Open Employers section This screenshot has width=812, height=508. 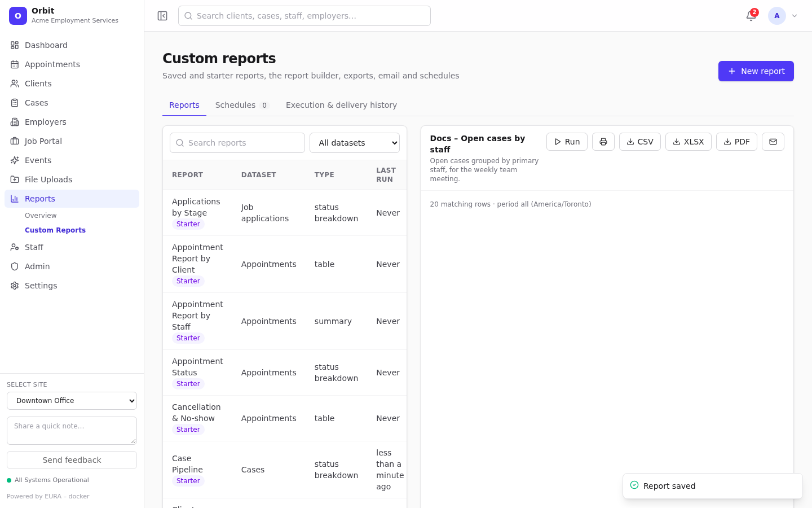(x=72, y=122)
